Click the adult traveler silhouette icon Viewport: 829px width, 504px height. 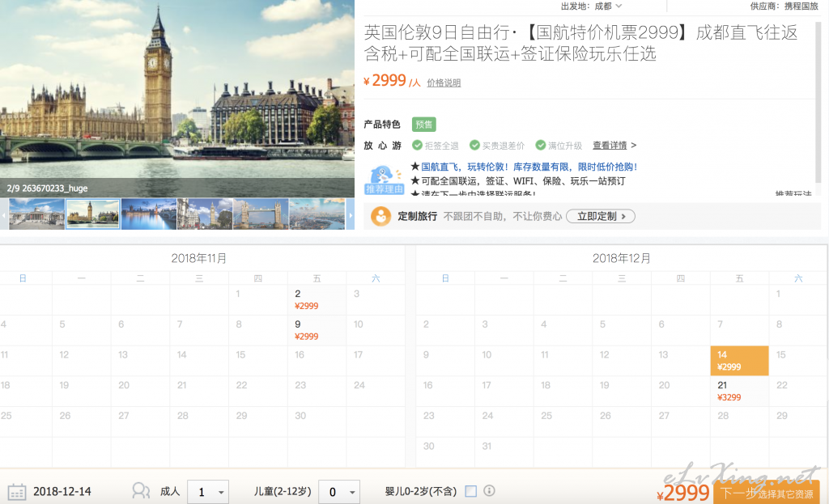pyautogui.click(x=141, y=491)
